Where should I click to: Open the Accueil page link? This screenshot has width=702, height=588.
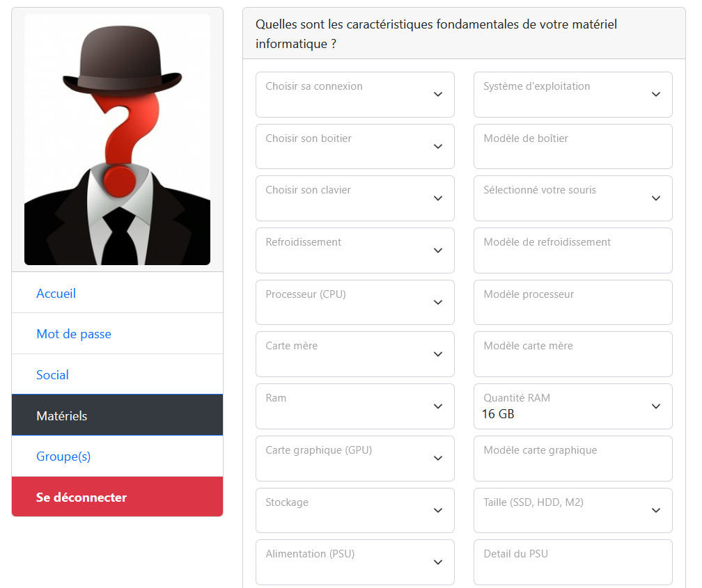[x=56, y=294]
